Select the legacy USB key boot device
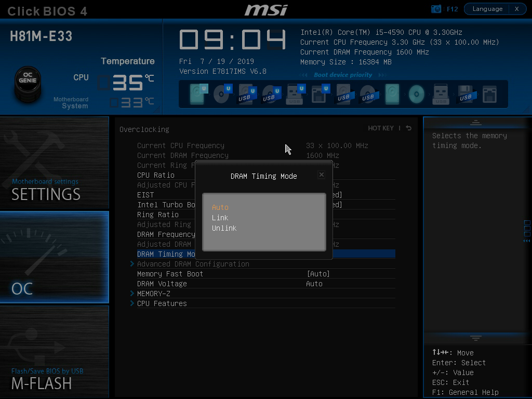 (x=441, y=94)
